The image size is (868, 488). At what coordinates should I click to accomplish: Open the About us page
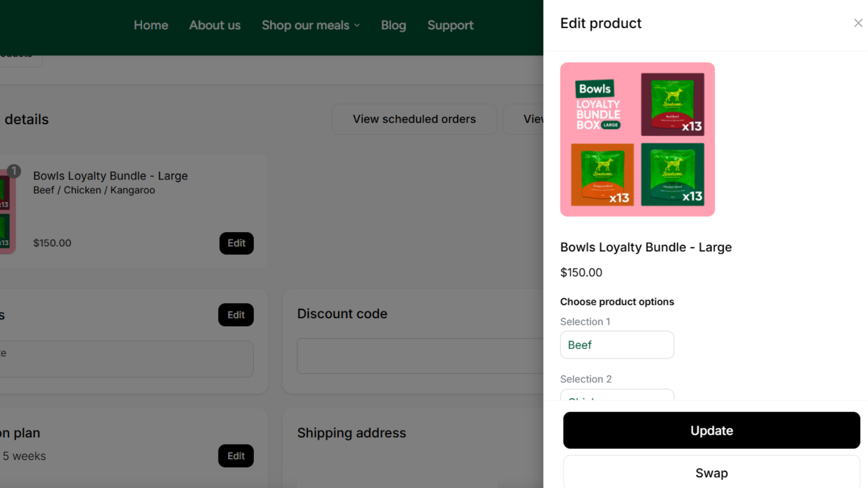pyautogui.click(x=215, y=25)
